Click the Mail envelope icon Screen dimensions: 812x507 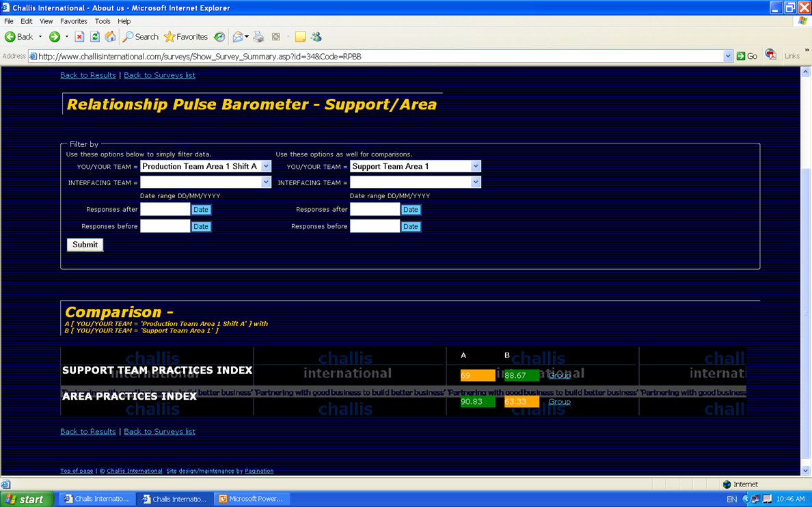[x=238, y=37]
